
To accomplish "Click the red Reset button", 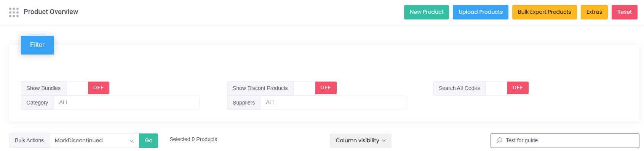I will 625,12.
